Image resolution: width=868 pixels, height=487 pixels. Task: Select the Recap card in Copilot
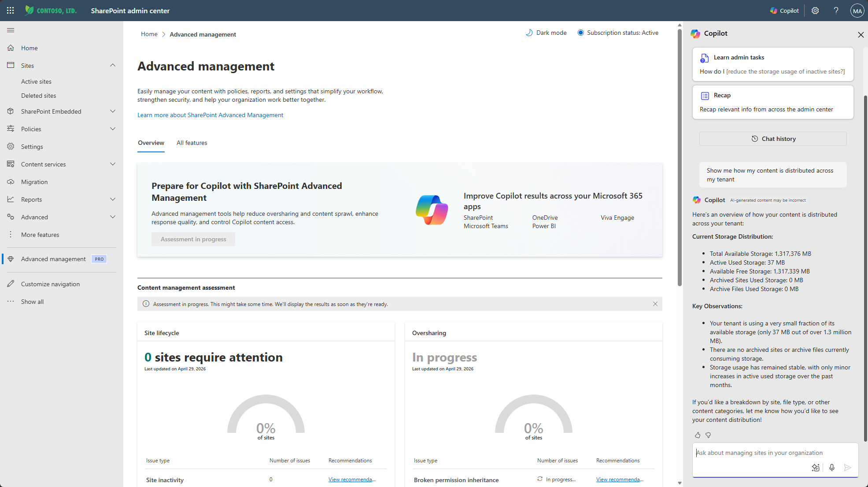click(773, 102)
